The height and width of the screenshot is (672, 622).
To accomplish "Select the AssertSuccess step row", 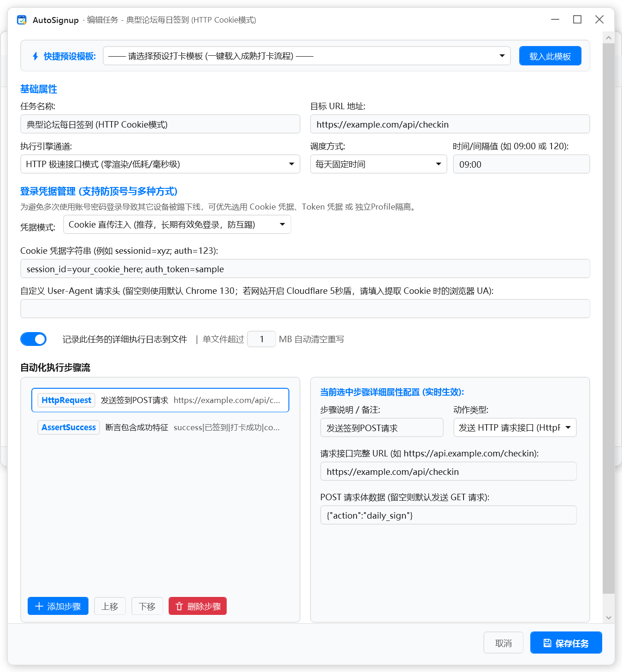I will [x=160, y=427].
